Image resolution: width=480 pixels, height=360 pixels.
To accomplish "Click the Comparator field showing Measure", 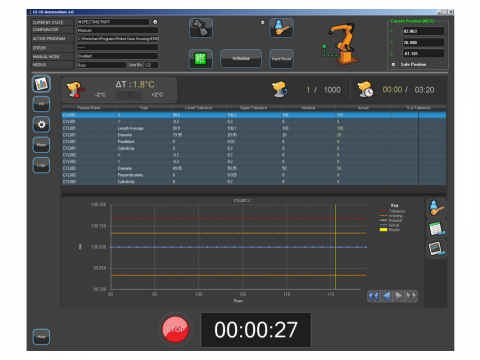I will [x=117, y=30].
